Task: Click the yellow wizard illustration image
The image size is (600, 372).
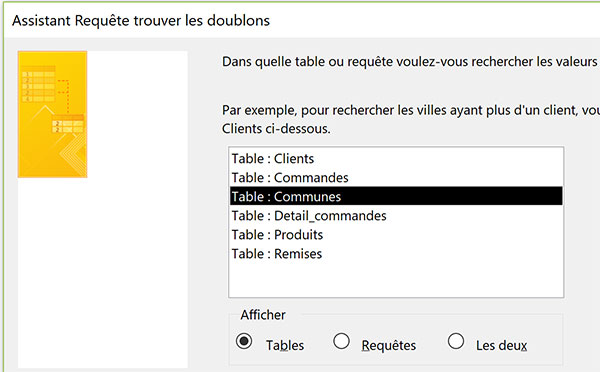Action: pos(52,114)
